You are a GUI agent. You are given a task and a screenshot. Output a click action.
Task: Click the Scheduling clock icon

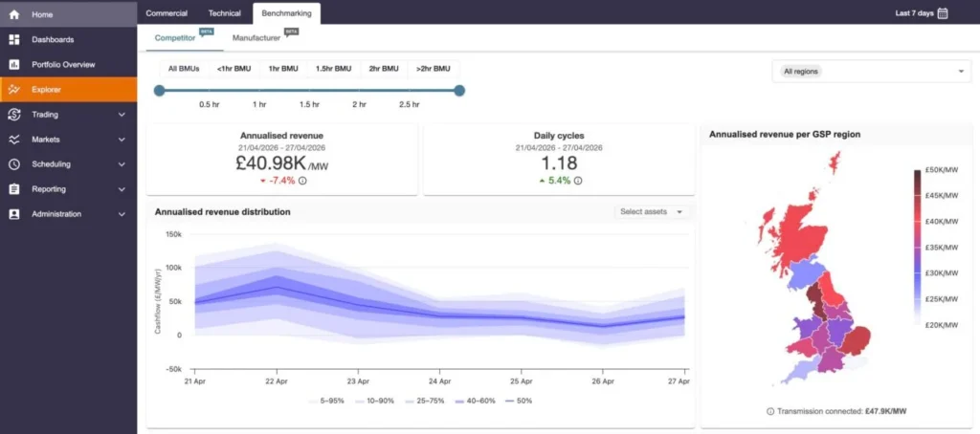(14, 164)
